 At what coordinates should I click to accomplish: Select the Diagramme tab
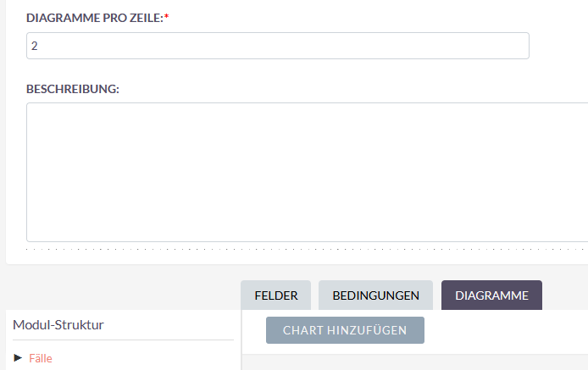491,295
